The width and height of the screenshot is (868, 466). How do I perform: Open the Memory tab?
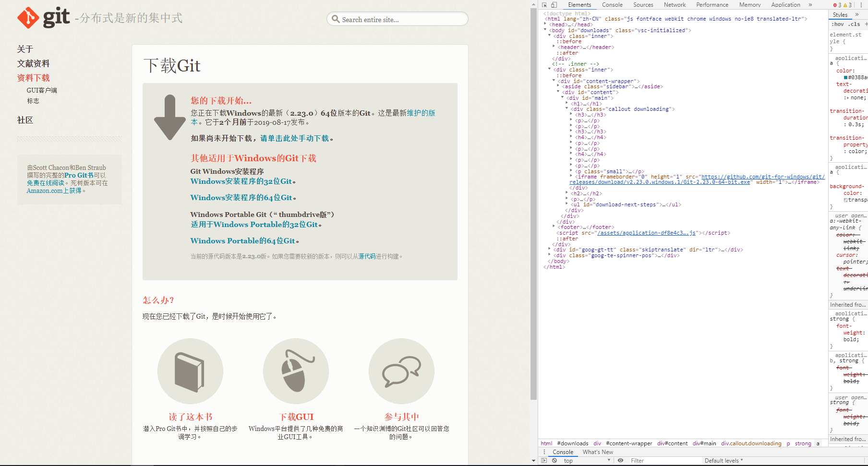coord(750,5)
